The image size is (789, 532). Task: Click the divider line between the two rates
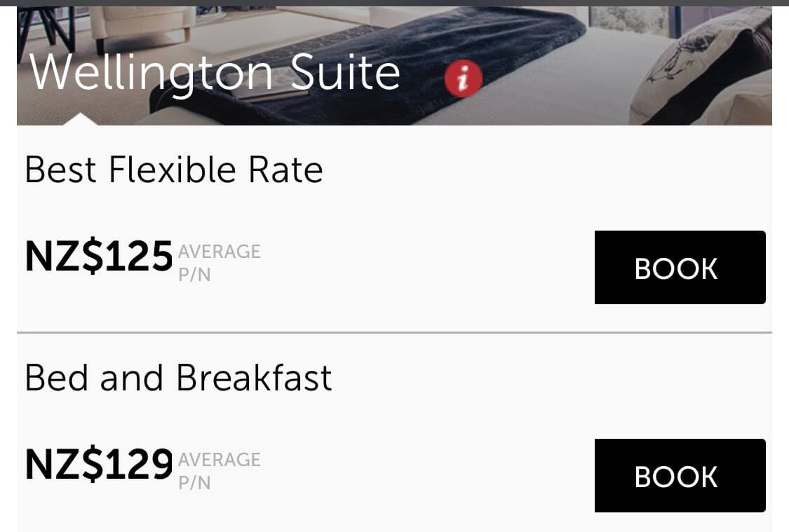pyautogui.click(x=394, y=332)
